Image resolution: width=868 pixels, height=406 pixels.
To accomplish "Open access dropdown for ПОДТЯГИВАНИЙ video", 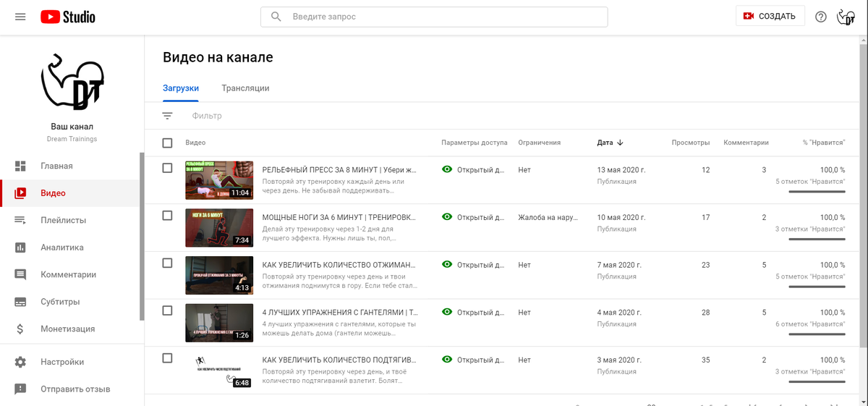I will 474,360.
